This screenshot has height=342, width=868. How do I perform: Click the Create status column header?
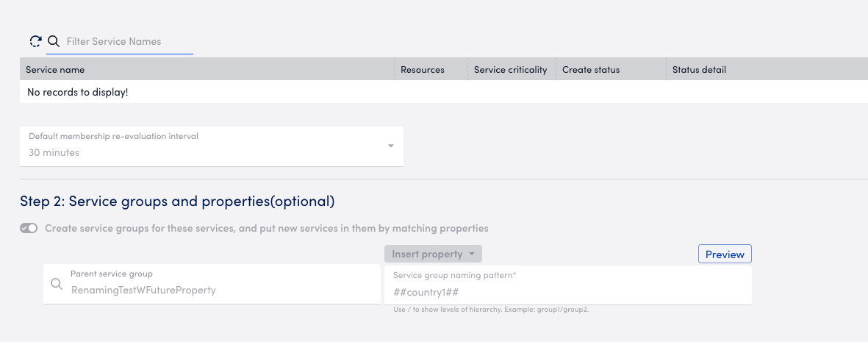click(591, 69)
